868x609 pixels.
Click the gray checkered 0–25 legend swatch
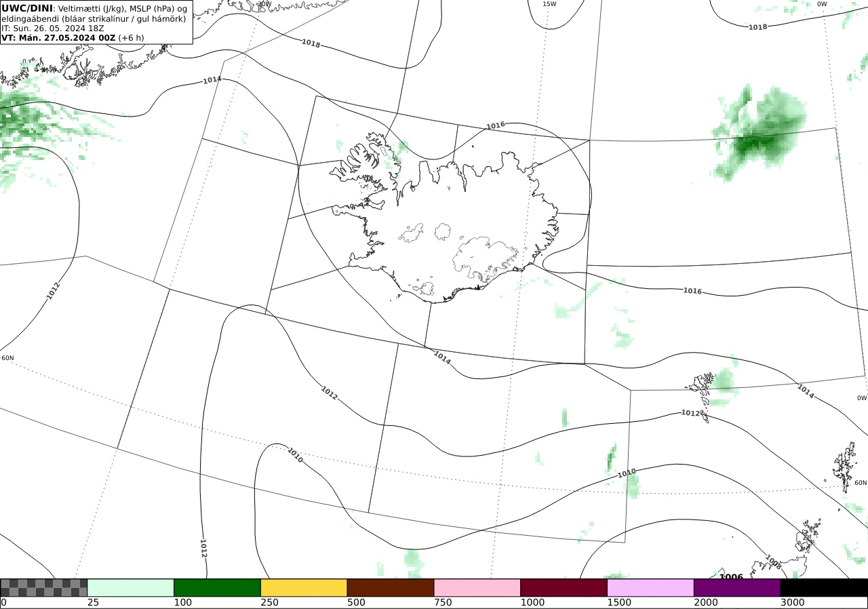[44, 587]
